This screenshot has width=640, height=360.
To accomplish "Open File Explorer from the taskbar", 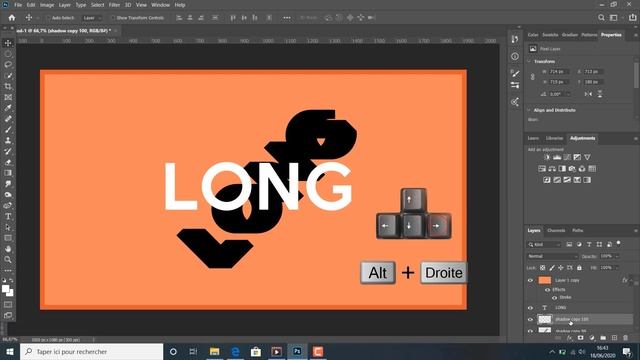I will [214, 351].
